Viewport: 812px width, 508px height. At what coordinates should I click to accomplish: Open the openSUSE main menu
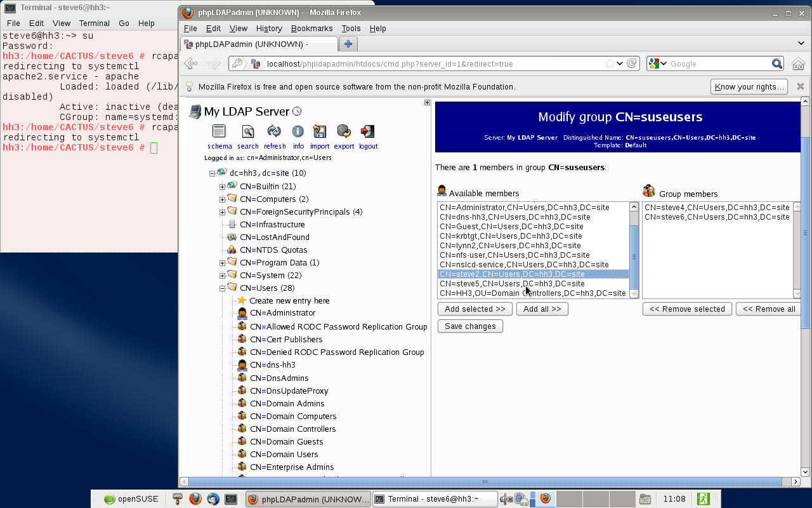[x=131, y=499]
